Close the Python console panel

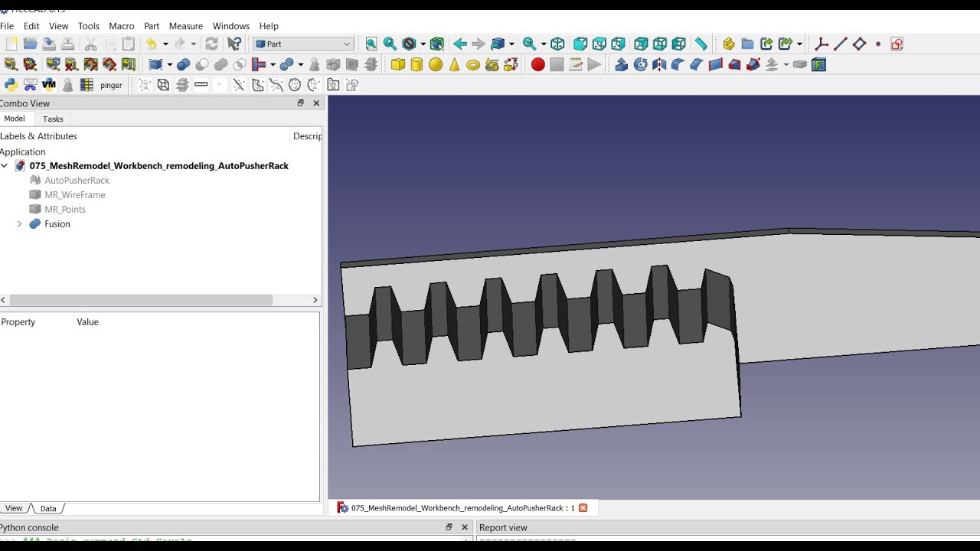465,527
